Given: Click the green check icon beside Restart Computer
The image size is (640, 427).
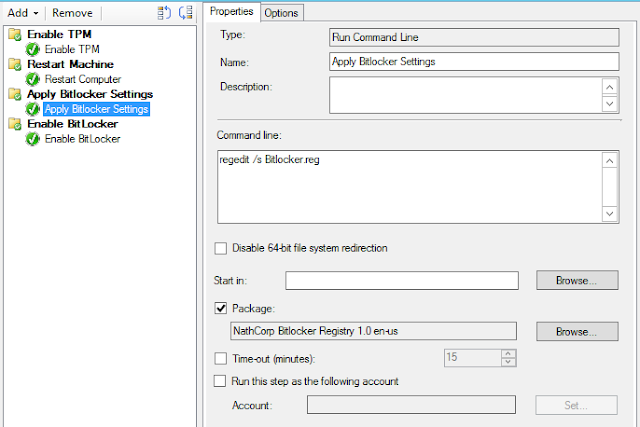Looking at the screenshot, I should coord(32,79).
